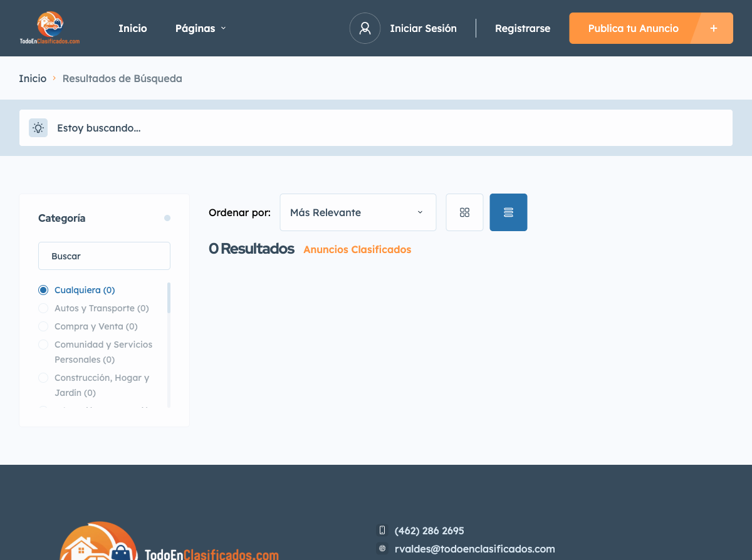
Task: Click the lightbulb search icon
Action: coord(38,127)
